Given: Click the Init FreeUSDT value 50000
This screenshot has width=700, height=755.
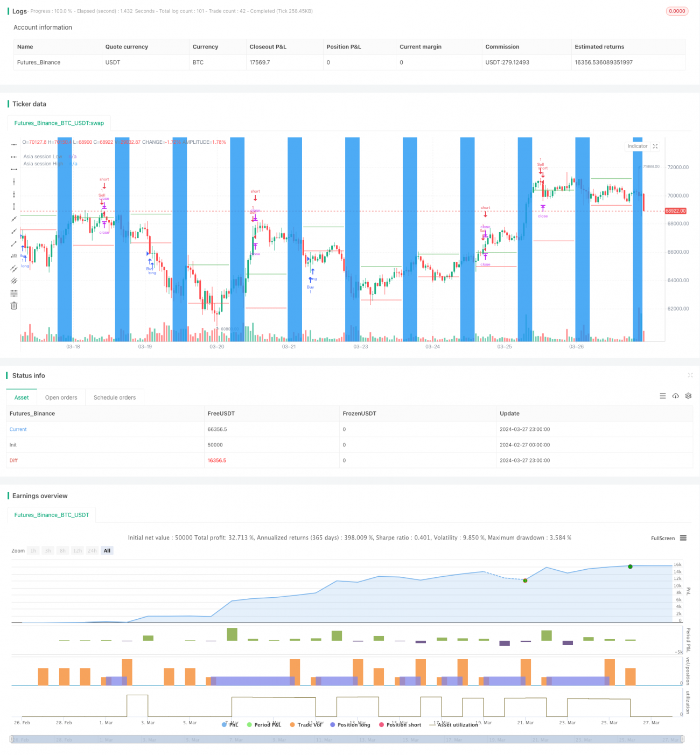Looking at the screenshot, I should point(215,445).
